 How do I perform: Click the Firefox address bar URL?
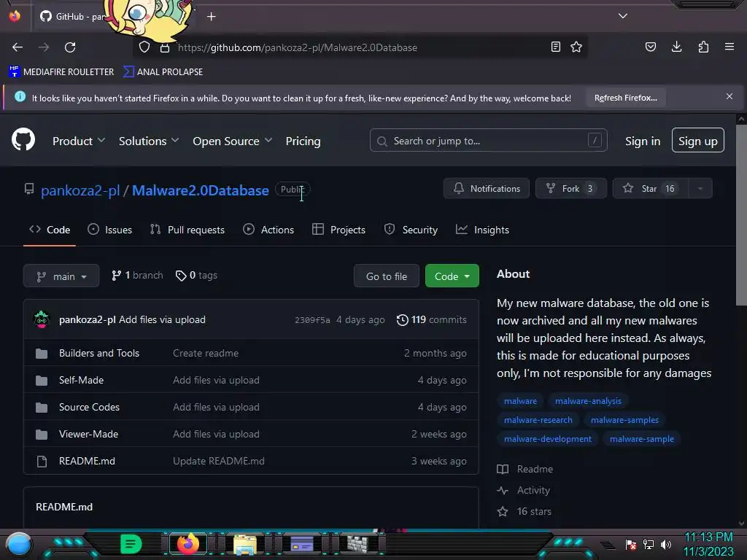[x=298, y=47]
